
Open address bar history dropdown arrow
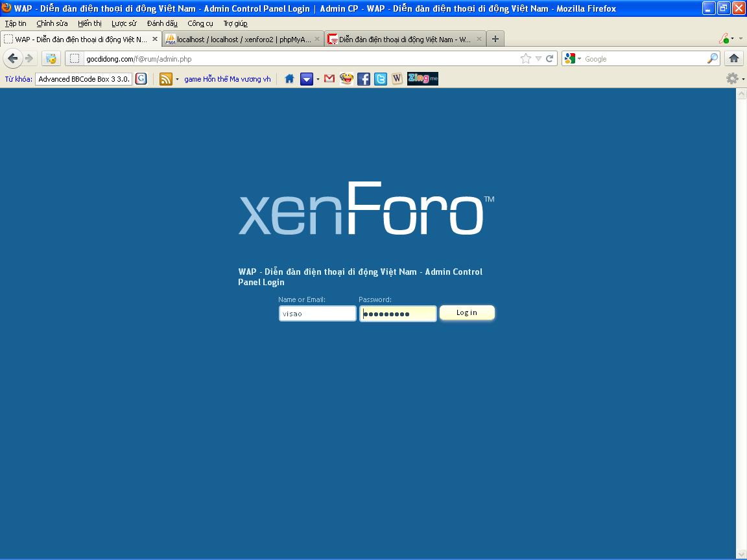pos(538,58)
